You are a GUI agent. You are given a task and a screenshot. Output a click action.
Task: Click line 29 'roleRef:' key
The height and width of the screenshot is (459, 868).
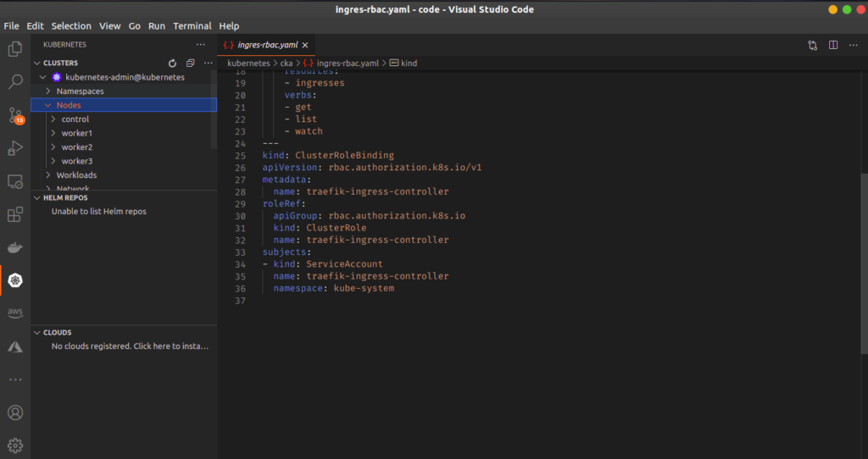(x=284, y=203)
